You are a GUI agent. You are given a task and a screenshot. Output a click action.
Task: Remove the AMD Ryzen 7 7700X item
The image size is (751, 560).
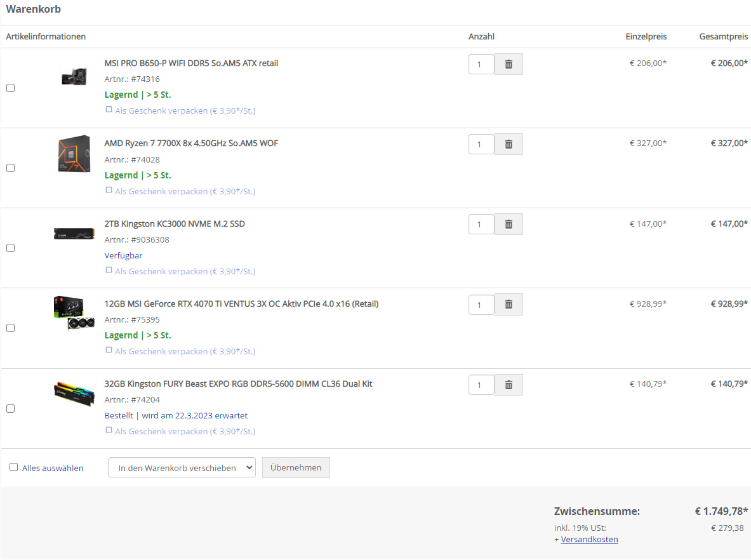tap(508, 144)
